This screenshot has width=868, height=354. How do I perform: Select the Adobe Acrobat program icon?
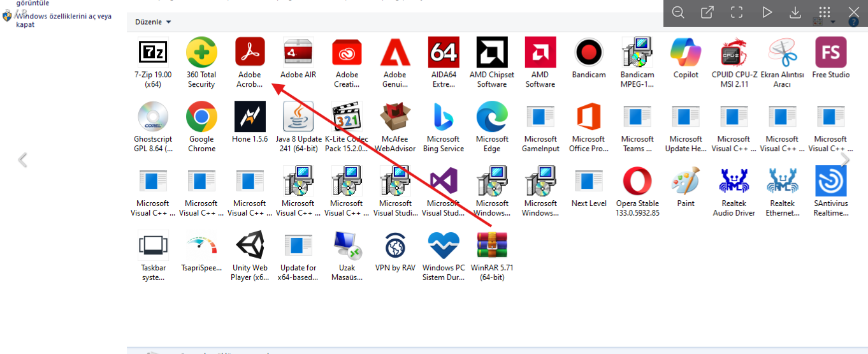(x=250, y=52)
